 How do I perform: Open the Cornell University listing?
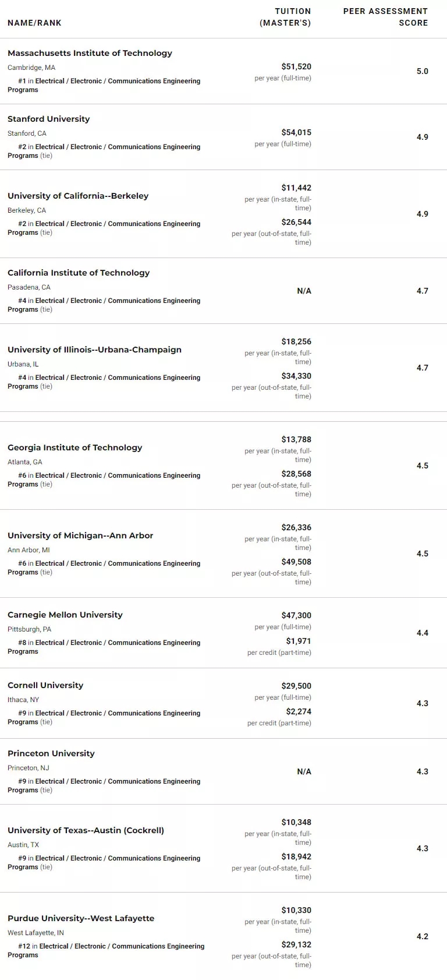[x=45, y=685]
